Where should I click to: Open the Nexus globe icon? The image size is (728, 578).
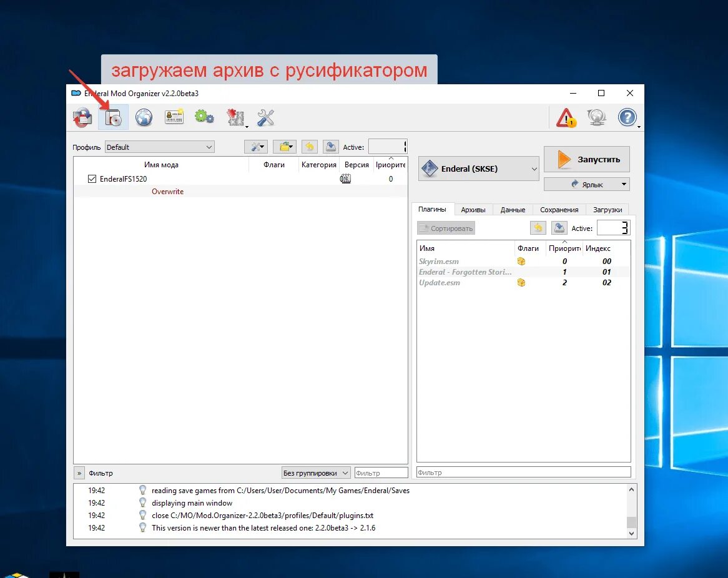[x=144, y=117]
